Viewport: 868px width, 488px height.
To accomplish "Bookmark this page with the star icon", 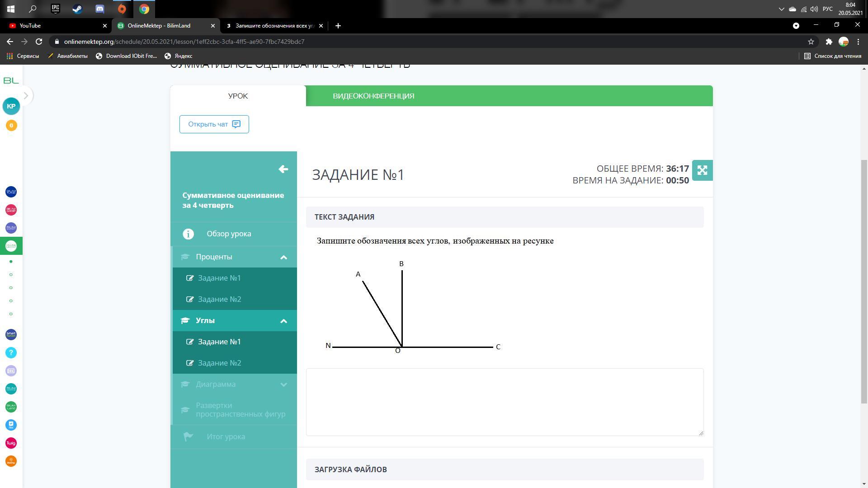I will coord(811,42).
